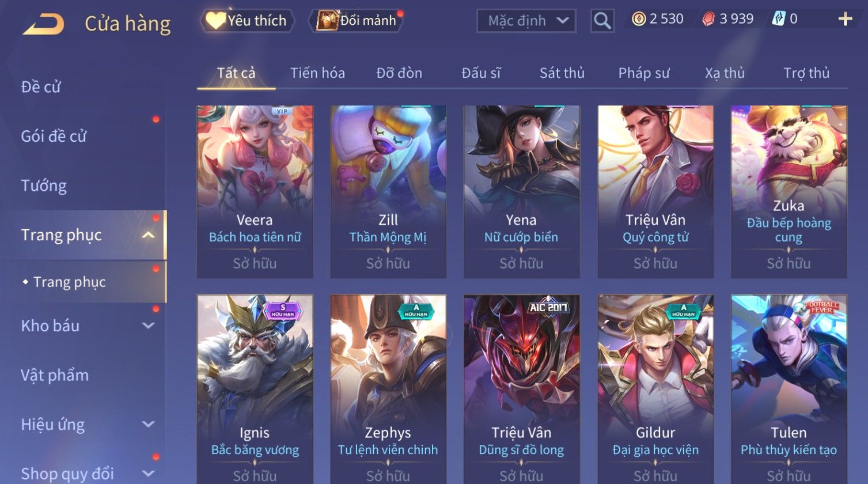Tap the blue voucher ticket icon
Image resolution: width=868 pixels, height=484 pixels.
[778, 19]
